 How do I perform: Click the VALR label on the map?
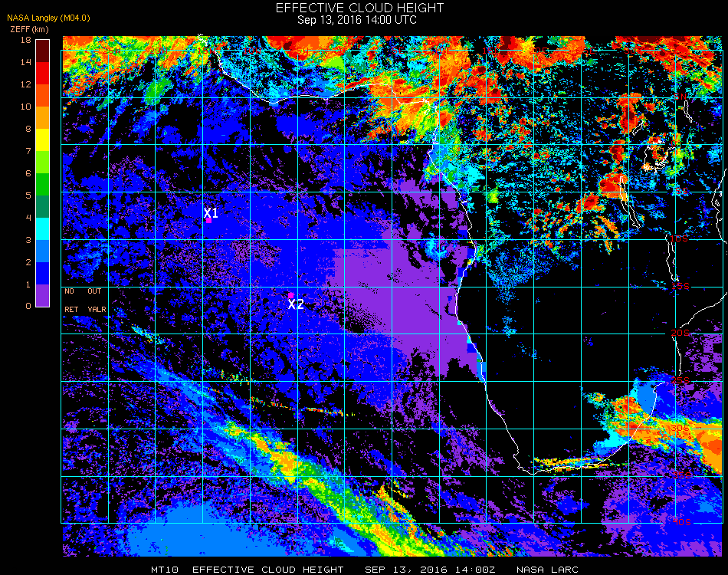tap(97, 309)
